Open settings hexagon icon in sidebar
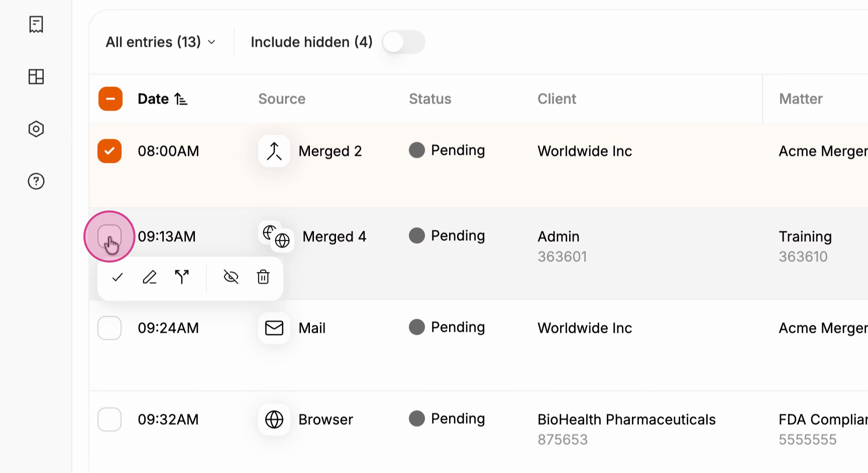This screenshot has height=473, width=868. click(36, 129)
